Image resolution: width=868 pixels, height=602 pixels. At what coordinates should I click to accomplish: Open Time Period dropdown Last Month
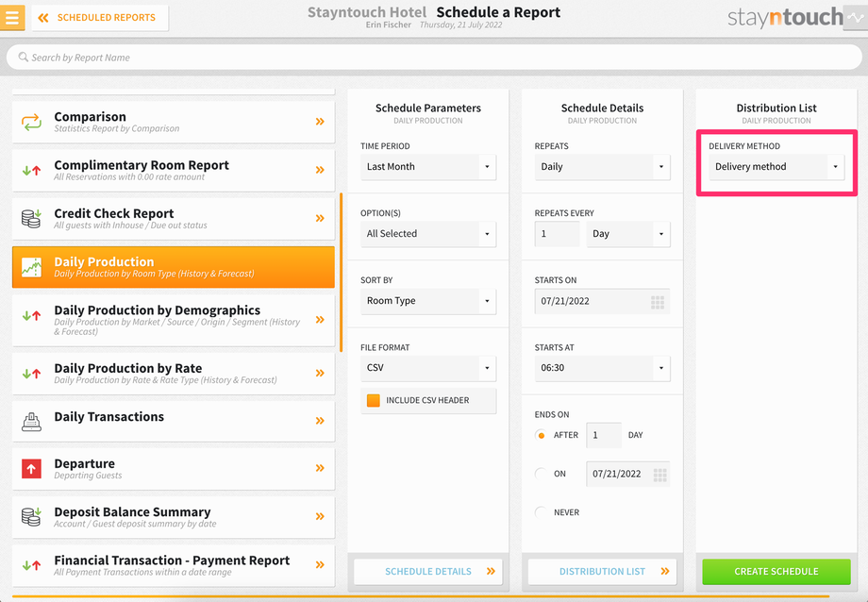pos(428,167)
